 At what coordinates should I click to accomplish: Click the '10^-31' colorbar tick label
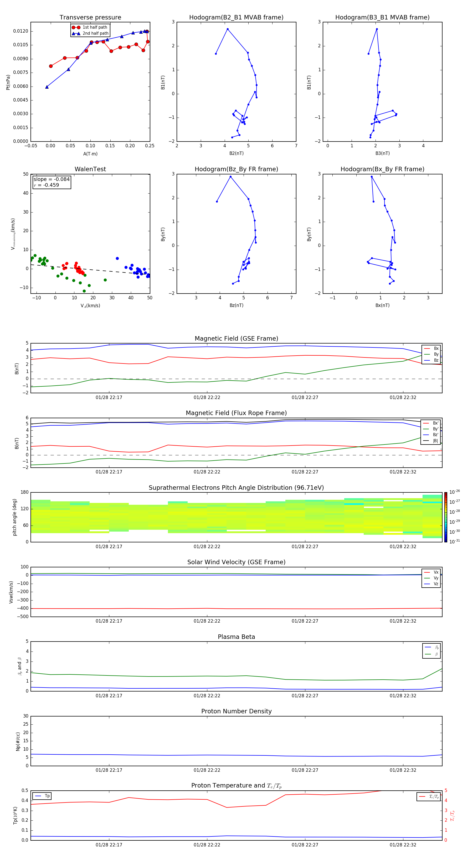[455, 542]
